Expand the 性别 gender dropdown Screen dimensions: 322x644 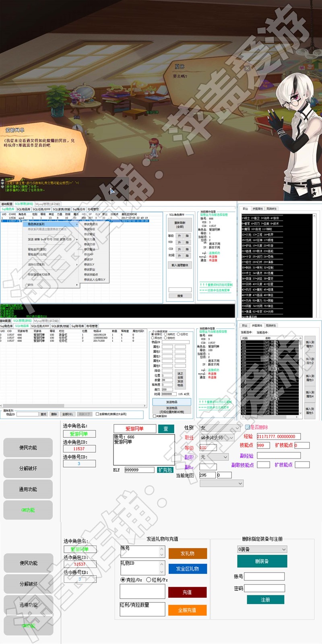click(220, 428)
